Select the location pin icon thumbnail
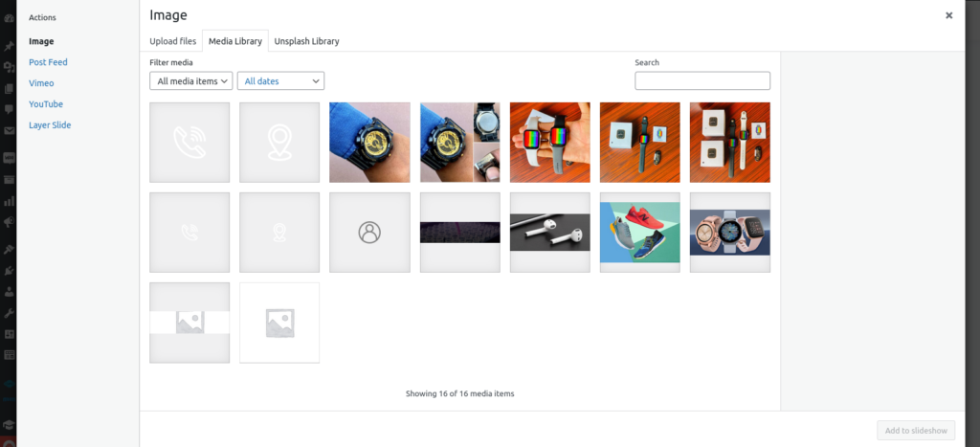Screen dimensions: 980x447 279,143
